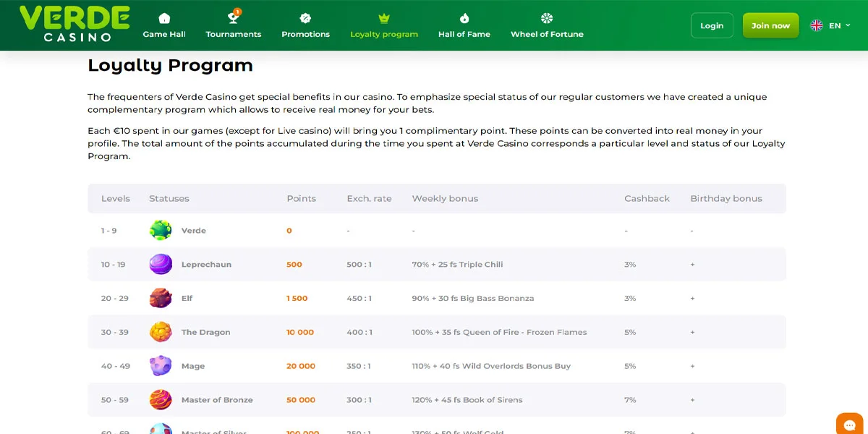Click The Dragon orange gem icon
The height and width of the screenshot is (434, 868).
click(x=161, y=332)
